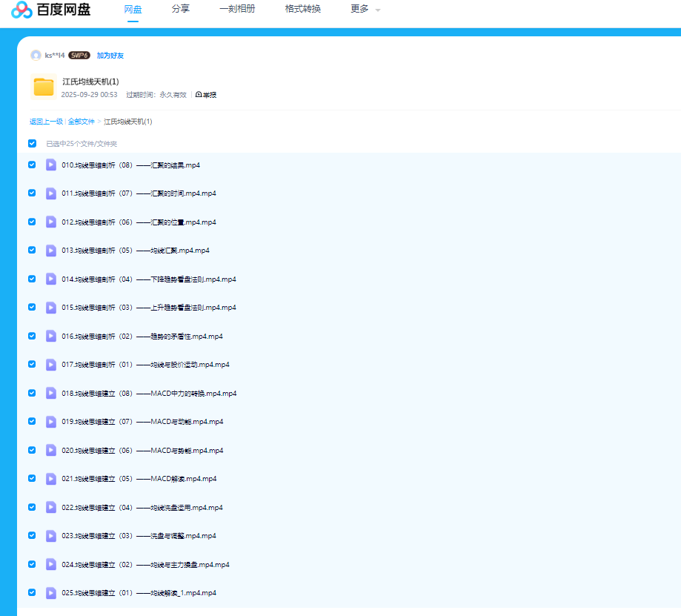Uncheck the checkbox for file 020 MACD与势能
Image resolution: width=681 pixels, height=616 pixels.
32,450
